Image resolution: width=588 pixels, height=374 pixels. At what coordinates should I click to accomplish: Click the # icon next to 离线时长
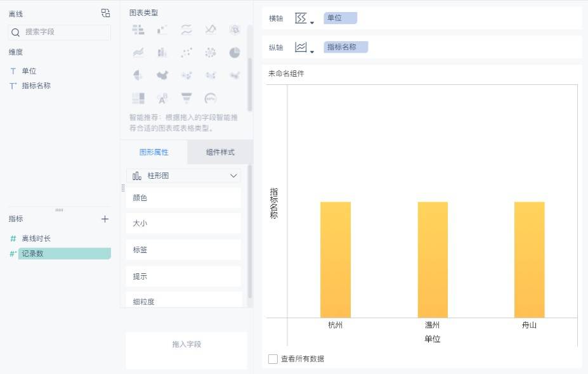click(x=13, y=238)
